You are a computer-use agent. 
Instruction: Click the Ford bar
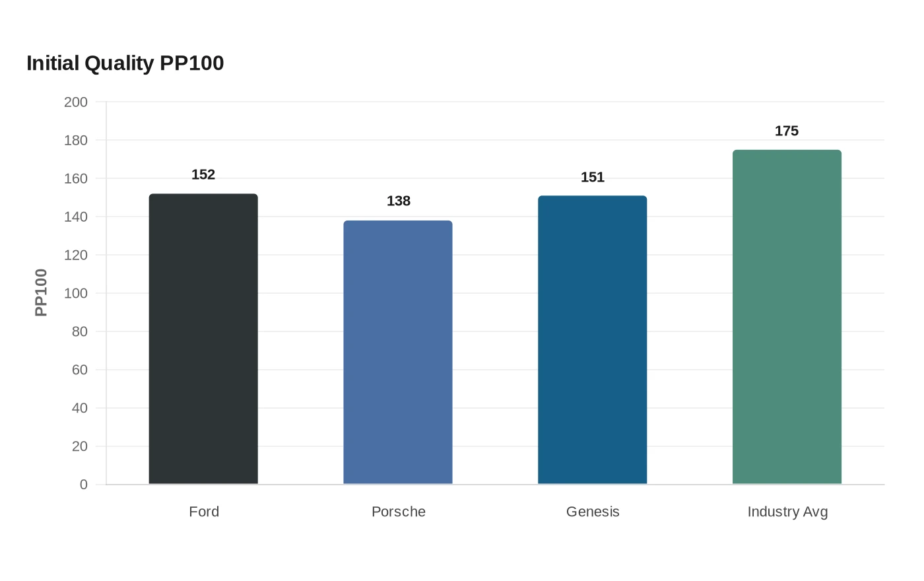click(203, 339)
